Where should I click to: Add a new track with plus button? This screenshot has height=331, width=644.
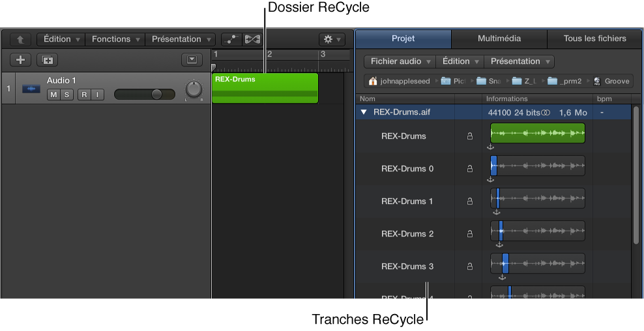(20, 60)
